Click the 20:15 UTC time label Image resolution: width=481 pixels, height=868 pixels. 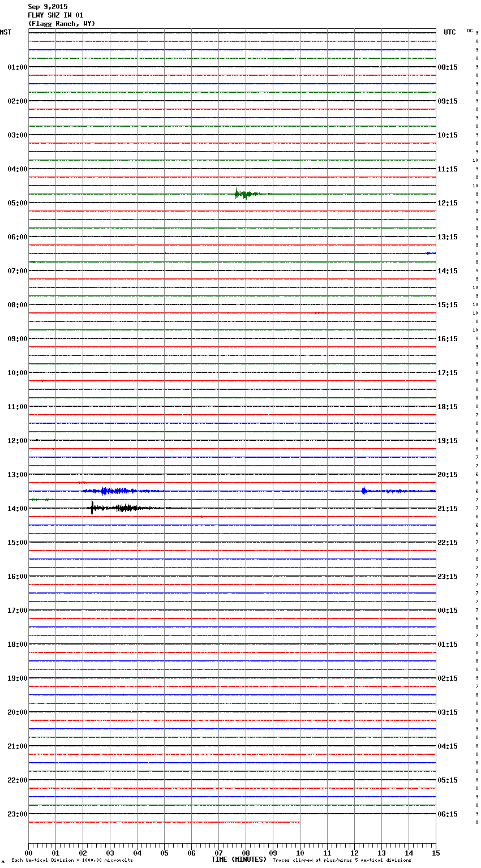coord(448,475)
